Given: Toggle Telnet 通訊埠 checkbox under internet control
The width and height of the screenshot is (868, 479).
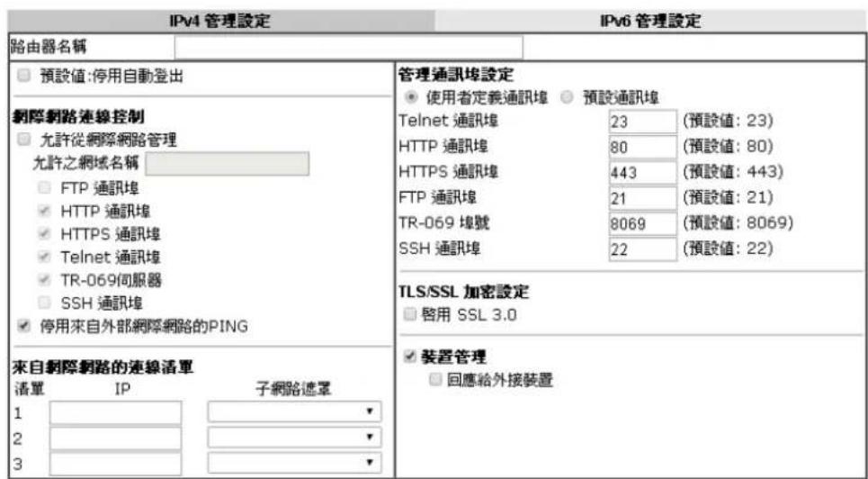Looking at the screenshot, I should tap(47, 258).
